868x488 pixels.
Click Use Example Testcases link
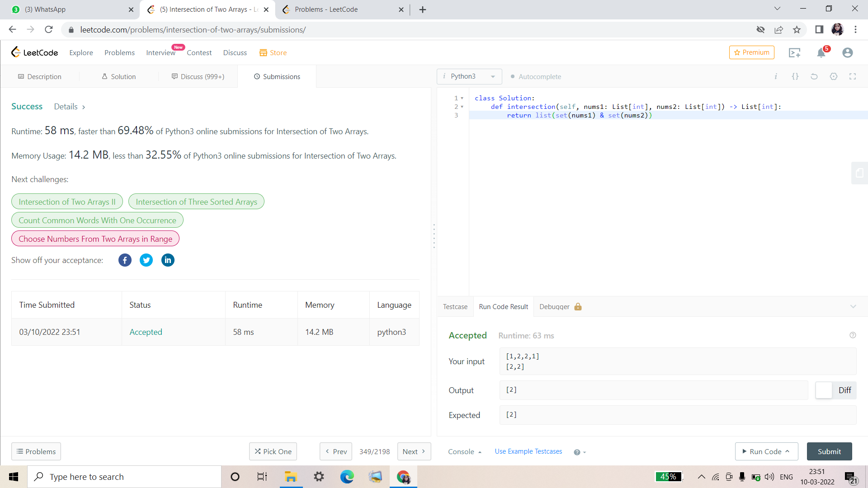[x=528, y=451]
